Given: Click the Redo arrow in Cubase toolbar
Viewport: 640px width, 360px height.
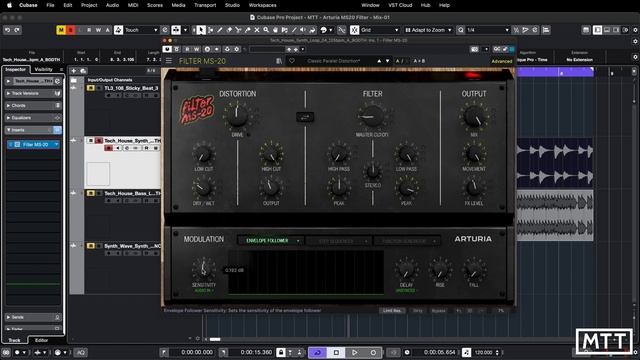Looking at the screenshot, I should click(x=17, y=30).
